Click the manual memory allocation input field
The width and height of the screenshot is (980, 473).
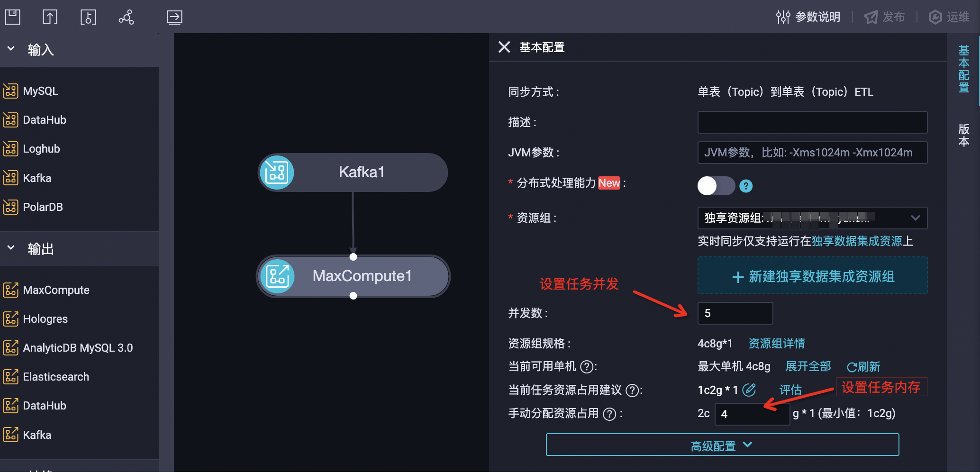coord(752,414)
